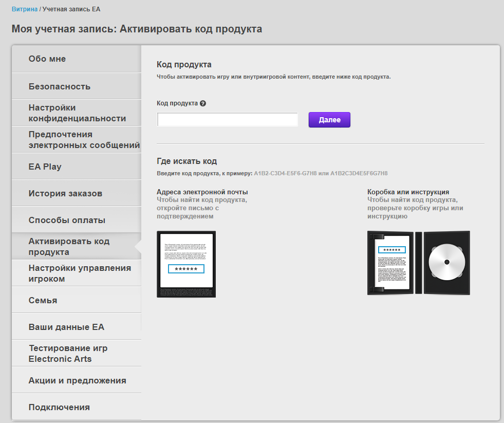
Task: Click the Адреса электронной почты heading
Action: coord(202,192)
